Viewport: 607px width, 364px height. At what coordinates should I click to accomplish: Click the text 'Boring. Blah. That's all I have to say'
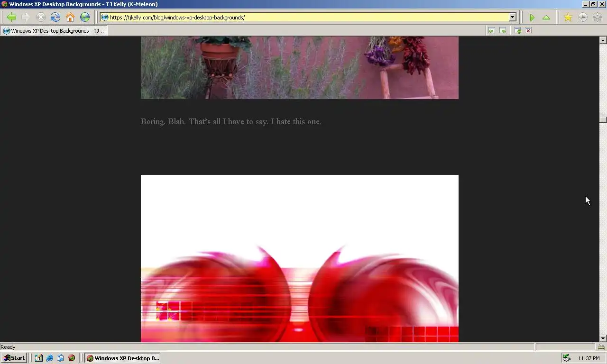(x=204, y=122)
